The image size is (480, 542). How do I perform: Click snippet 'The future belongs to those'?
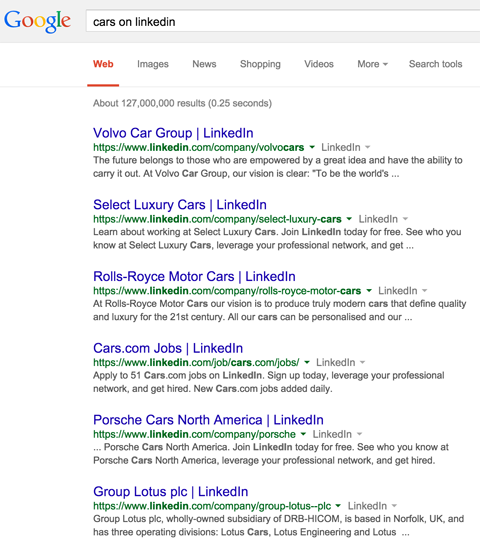coord(277,167)
